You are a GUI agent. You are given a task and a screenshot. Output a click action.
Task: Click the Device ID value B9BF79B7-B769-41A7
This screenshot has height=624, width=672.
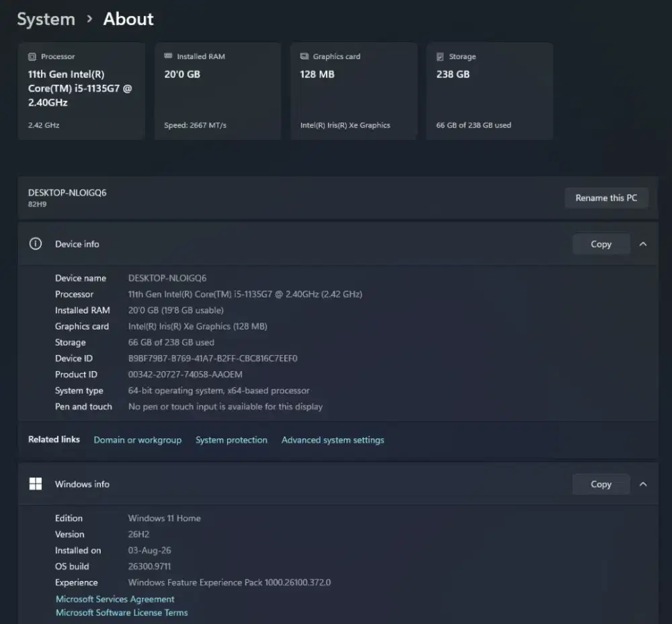tap(212, 358)
